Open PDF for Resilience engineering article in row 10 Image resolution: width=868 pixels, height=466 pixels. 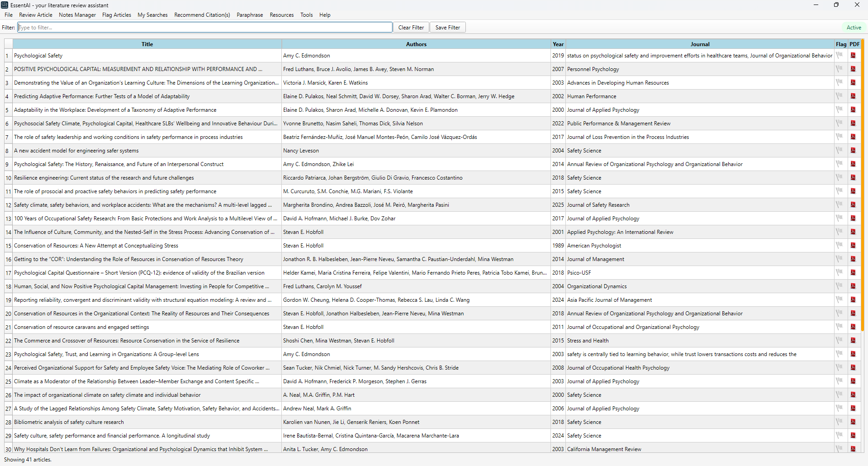coord(853,178)
